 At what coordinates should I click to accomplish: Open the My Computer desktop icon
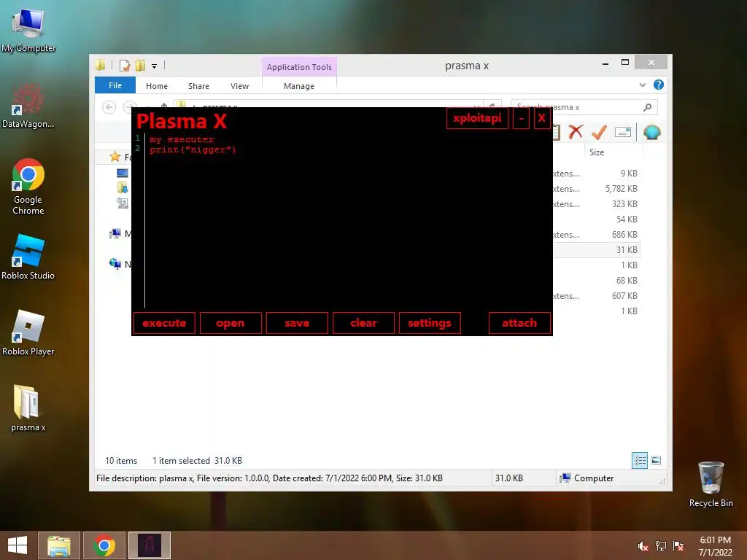coord(28,29)
